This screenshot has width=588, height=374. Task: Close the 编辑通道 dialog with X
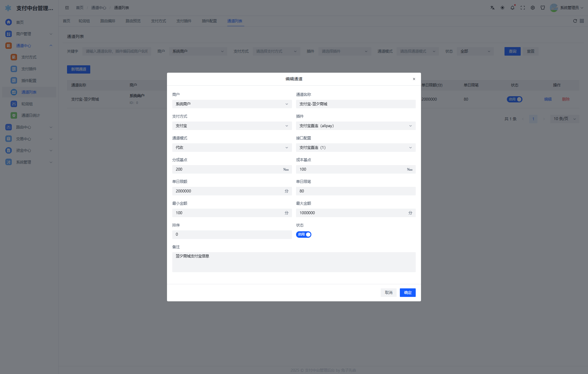tap(414, 79)
